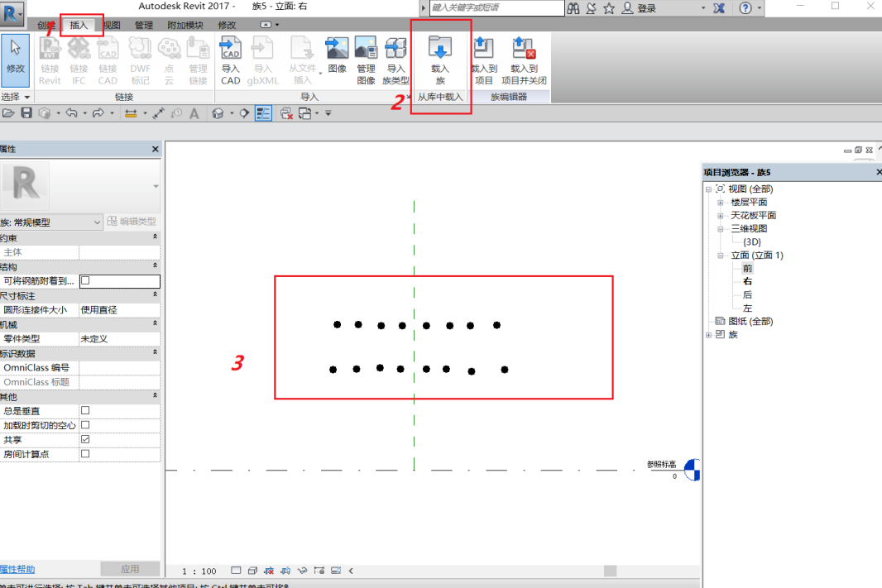Open the 属性帮助 link
This screenshot has height=588, width=882.
pos(17,569)
